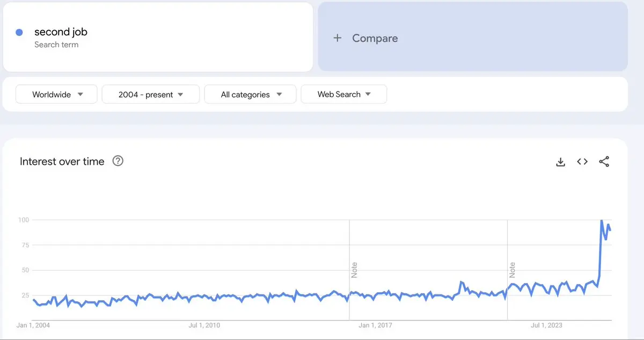Screen dimensions: 644x340
Task: Click the first Note marker near 2016
Action: point(354,270)
